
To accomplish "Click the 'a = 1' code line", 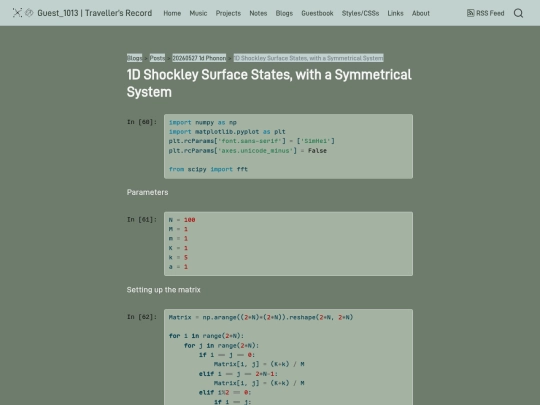I will pyautogui.click(x=178, y=267).
